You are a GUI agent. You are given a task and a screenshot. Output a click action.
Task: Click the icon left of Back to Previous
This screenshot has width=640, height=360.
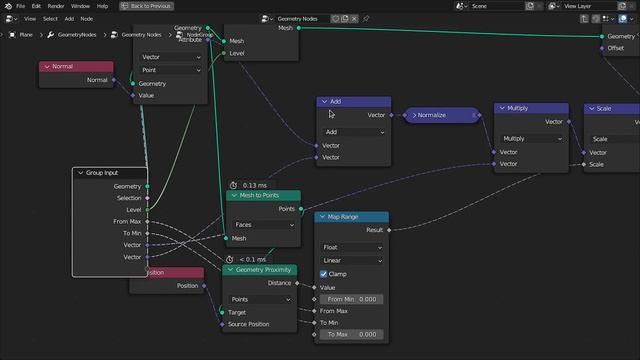125,6
